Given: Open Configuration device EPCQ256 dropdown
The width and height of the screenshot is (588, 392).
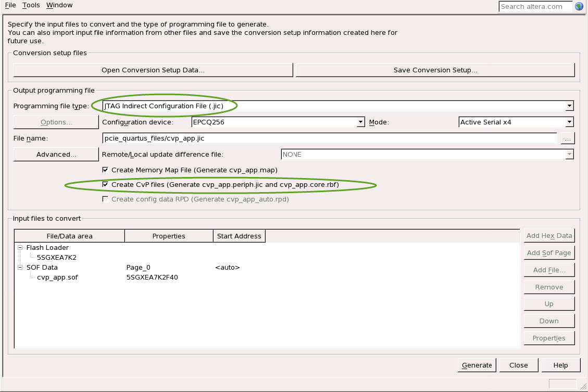Looking at the screenshot, I should (360, 122).
